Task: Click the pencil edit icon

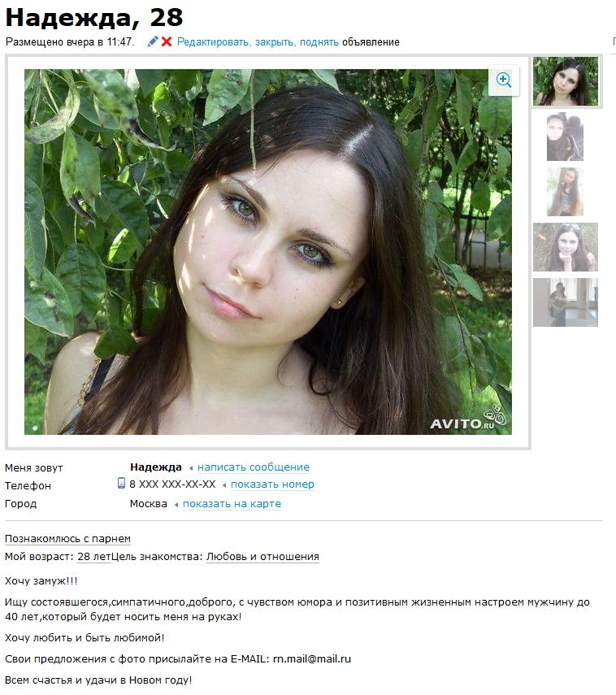Action: (153, 41)
